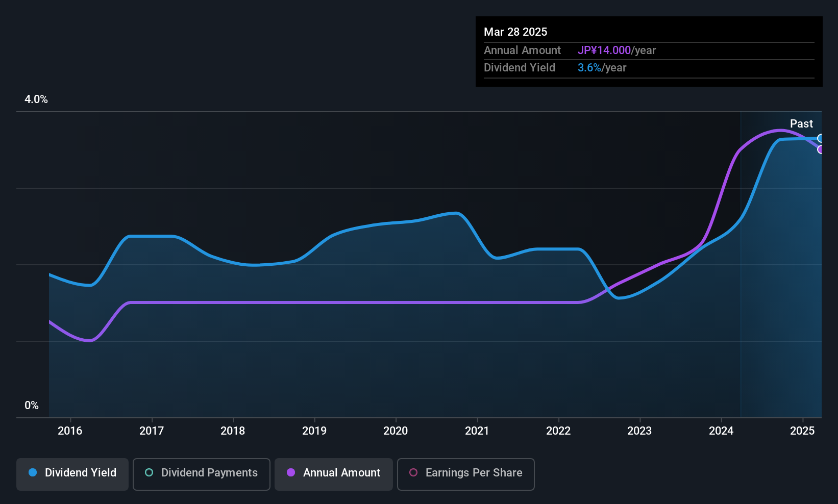Click the Mar 28 2025 tooltip date

point(515,32)
